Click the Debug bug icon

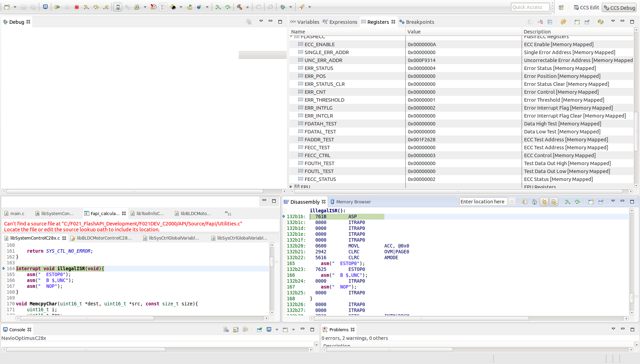click(x=283, y=7)
